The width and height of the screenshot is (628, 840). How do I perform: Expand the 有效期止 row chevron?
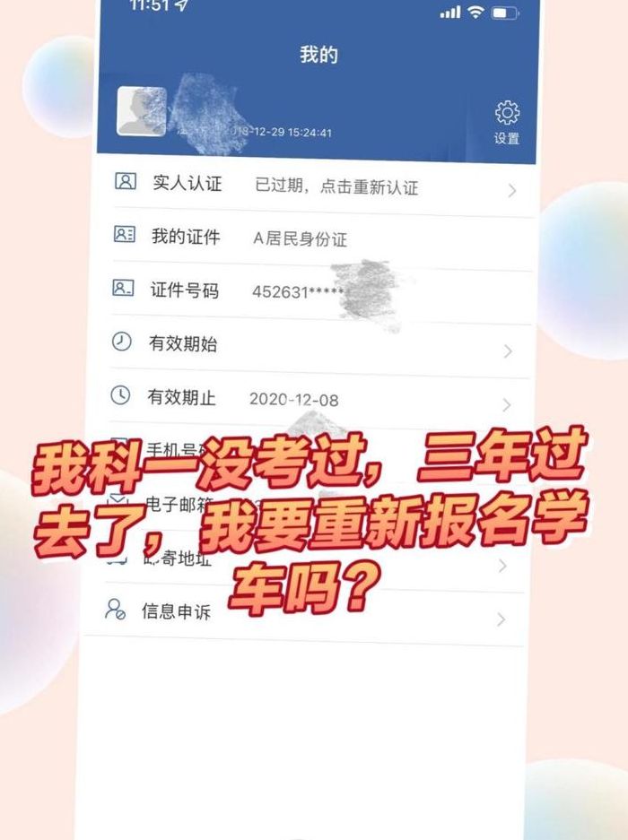coord(506,405)
